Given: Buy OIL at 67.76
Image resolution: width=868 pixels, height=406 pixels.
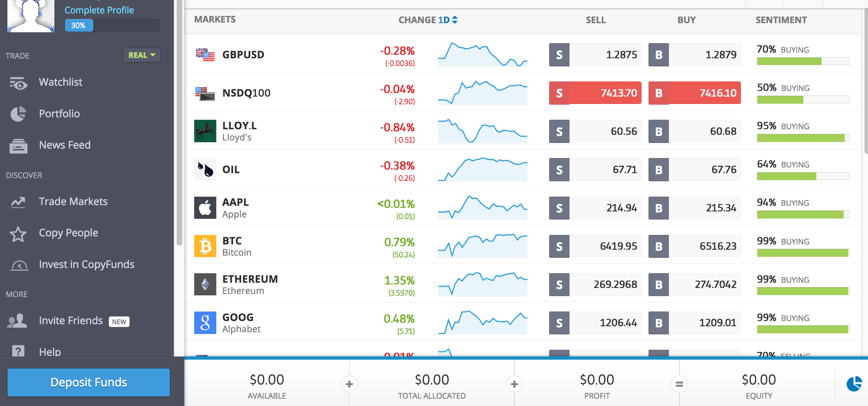Looking at the screenshot, I should tap(695, 170).
